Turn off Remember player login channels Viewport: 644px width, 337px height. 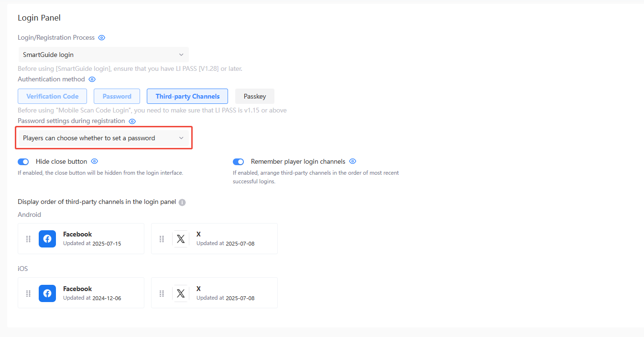(238, 161)
